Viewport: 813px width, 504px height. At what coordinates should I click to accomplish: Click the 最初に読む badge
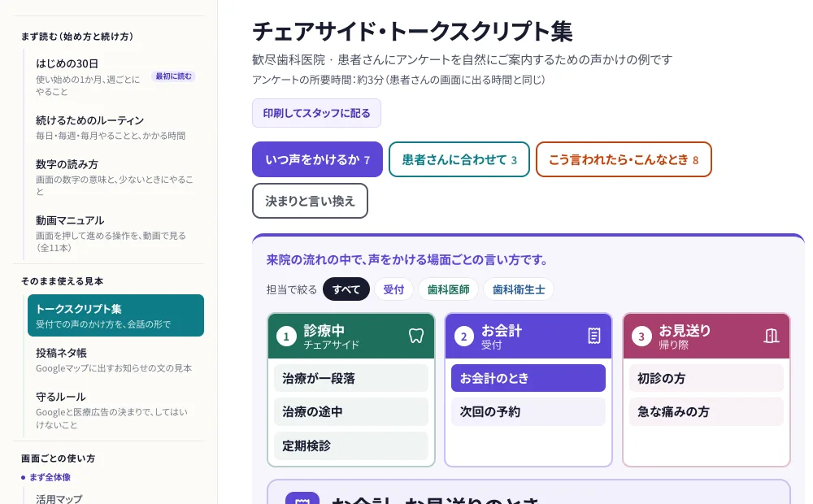coord(173,76)
